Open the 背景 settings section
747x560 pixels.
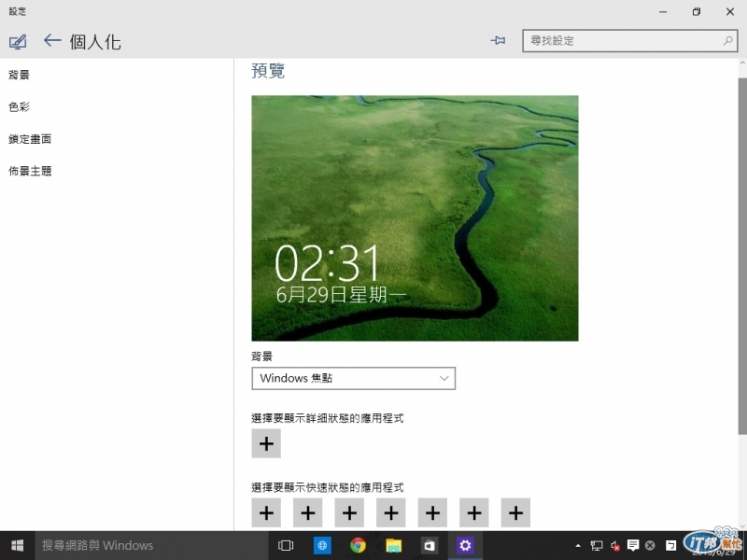point(19,75)
